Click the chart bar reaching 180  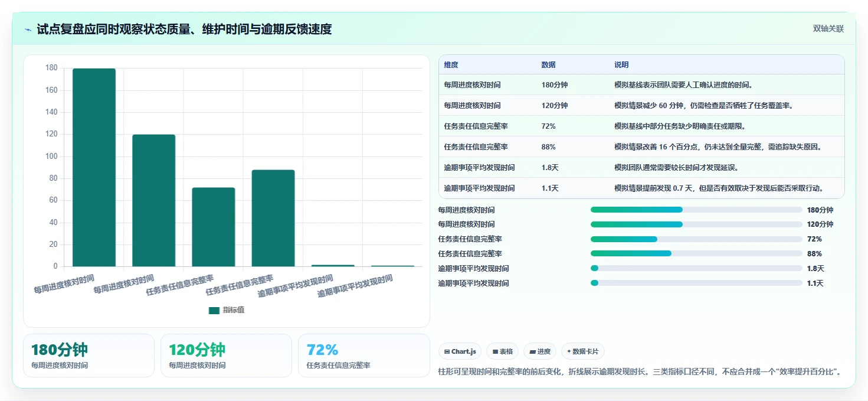94,167
